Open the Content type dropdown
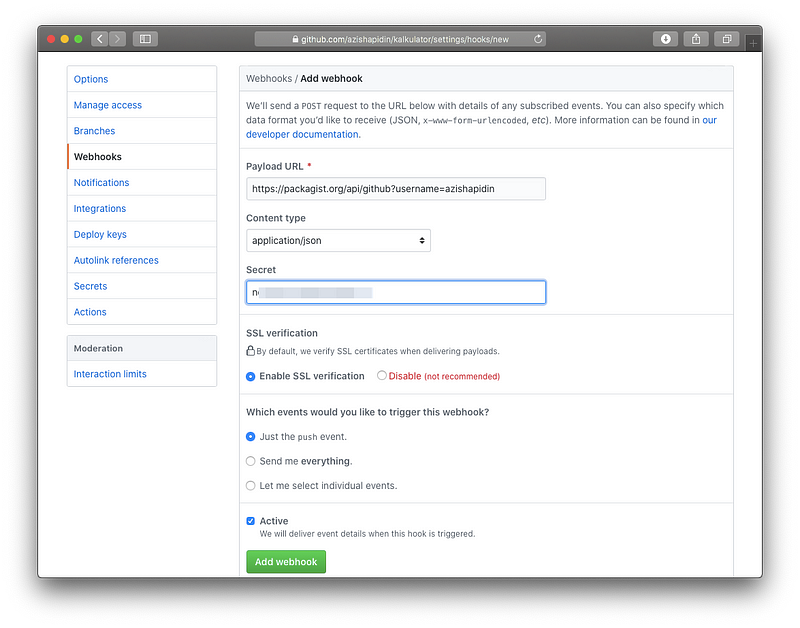Viewport: 800px width, 628px height. (x=338, y=240)
